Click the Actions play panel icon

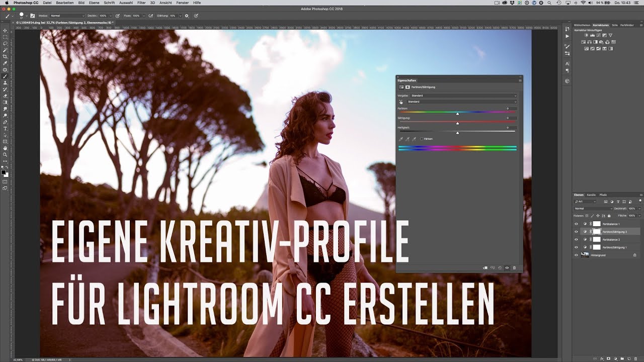point(567,36)
